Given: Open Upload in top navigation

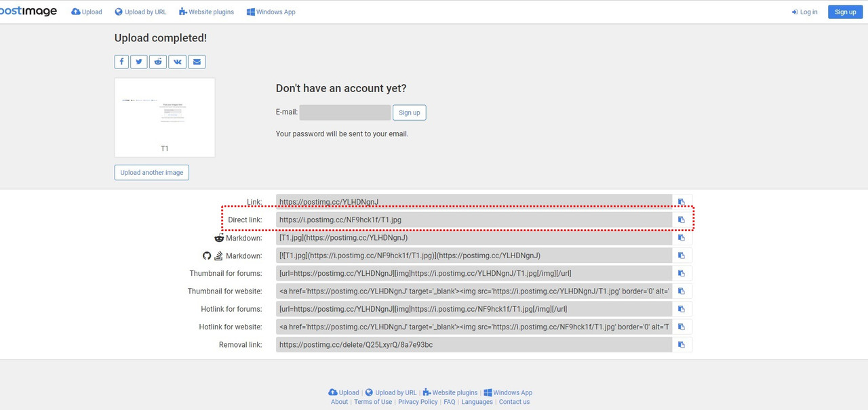Looking at the screenshot, I should pos(87,12).
